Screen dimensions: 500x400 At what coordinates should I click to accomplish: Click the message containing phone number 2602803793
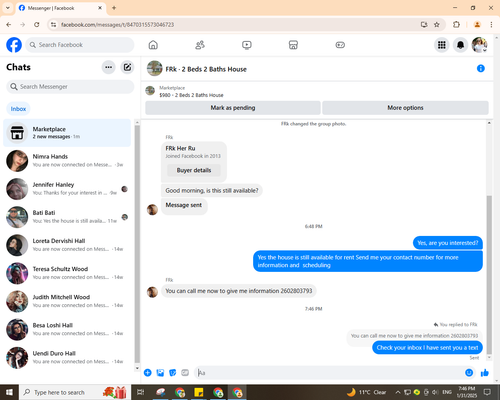[x=239, y=291]
